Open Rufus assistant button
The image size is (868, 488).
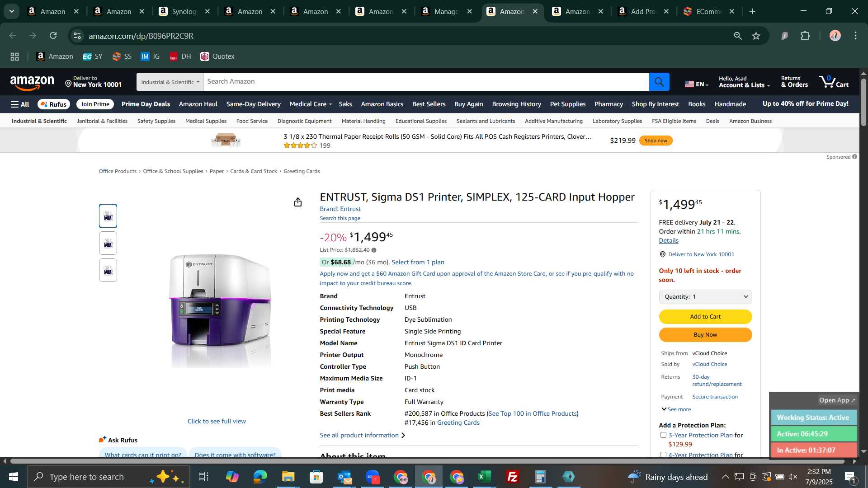click(x=54, y=104)
